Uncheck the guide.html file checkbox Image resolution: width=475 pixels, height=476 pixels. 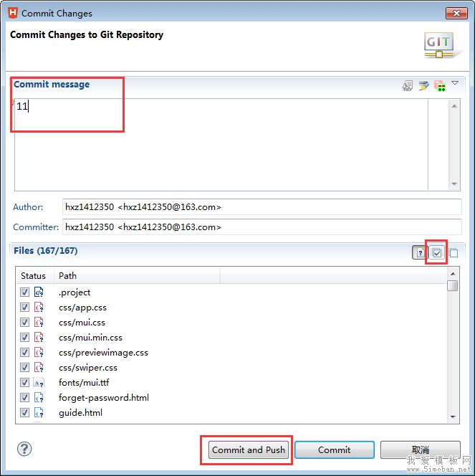(25, 413)
